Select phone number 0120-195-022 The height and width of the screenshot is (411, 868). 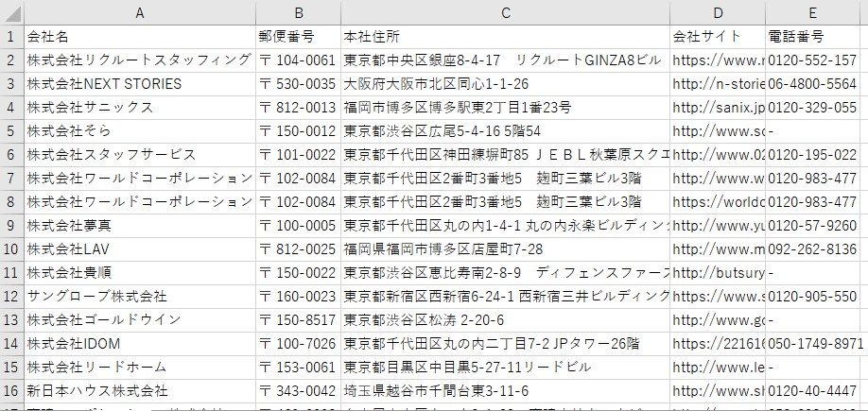click(812, 155)
